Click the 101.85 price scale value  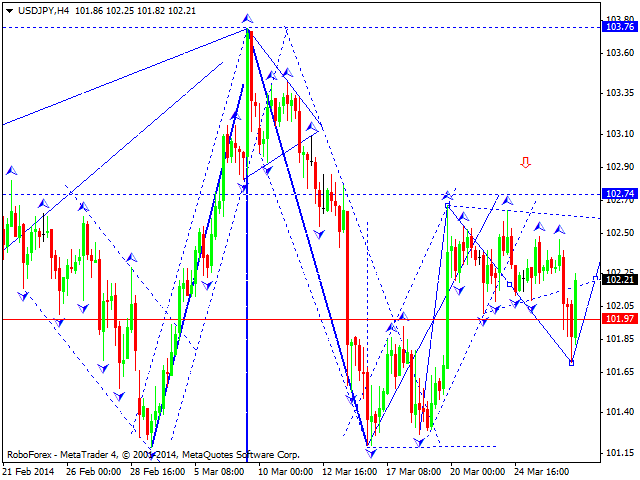620,339
